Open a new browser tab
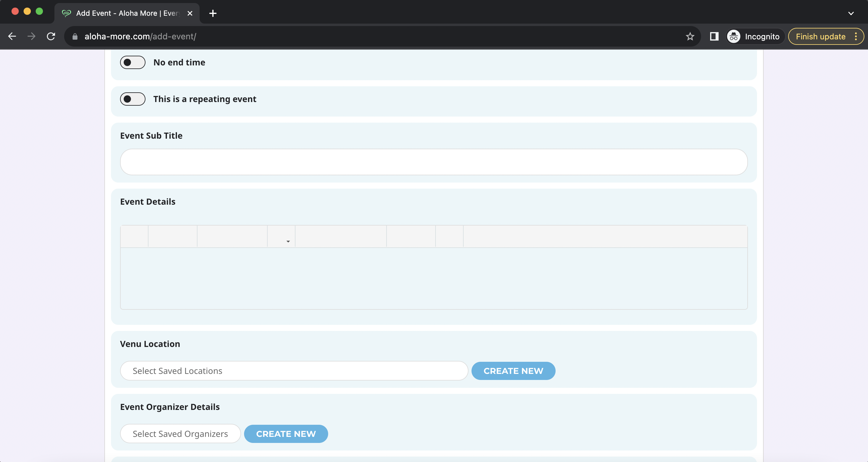The width and height of the screenshot is (868, 462). [213, 13]
